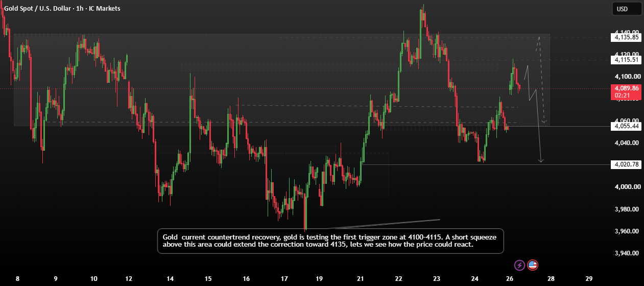The image size is (644, 286).
Task: Click date 12 on the time axis
Action: coord(129,279)
